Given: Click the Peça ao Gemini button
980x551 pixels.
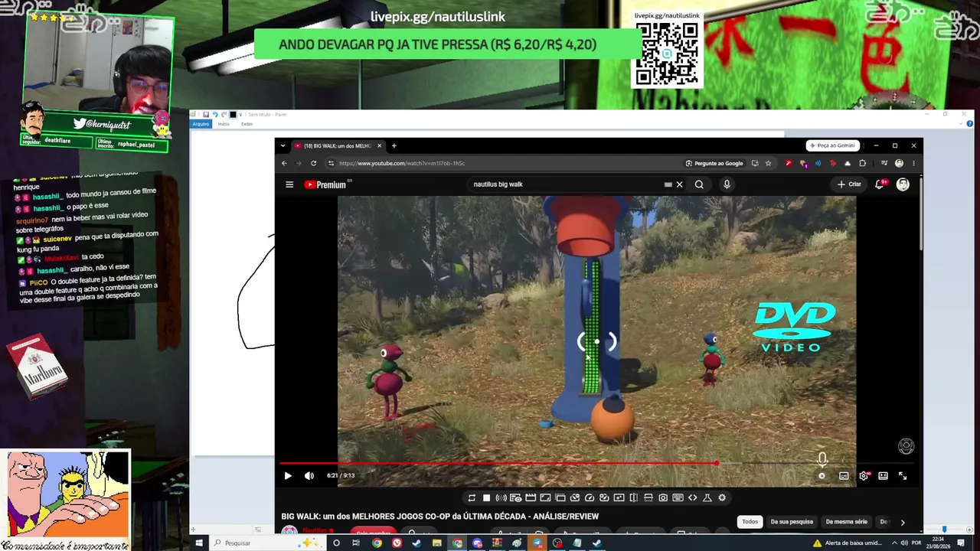Looking at the screenshot, I should [x=832, y=145].
